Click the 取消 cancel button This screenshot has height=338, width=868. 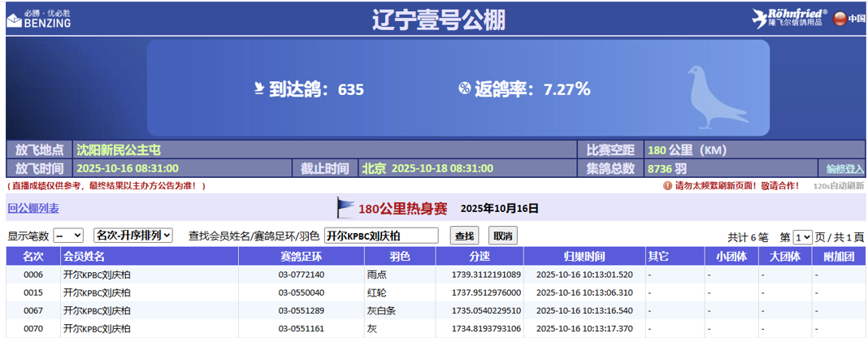click(502, 236)
